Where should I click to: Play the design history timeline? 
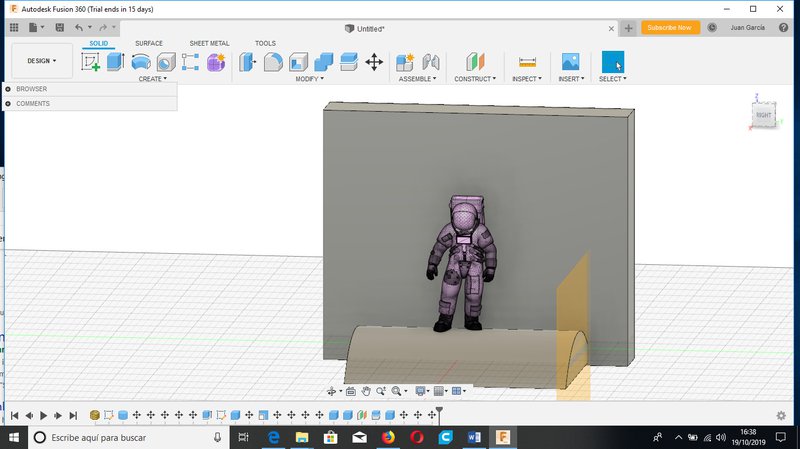44,415
